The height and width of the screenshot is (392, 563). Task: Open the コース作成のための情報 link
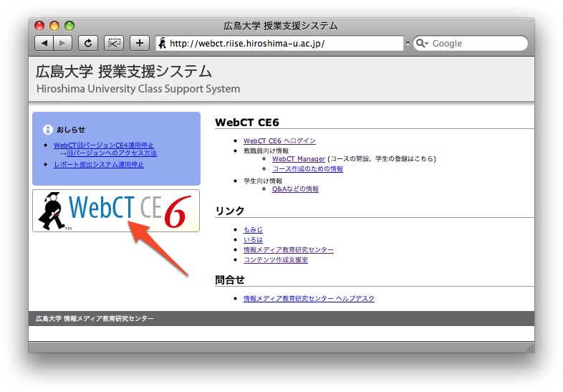coord(308,169)
